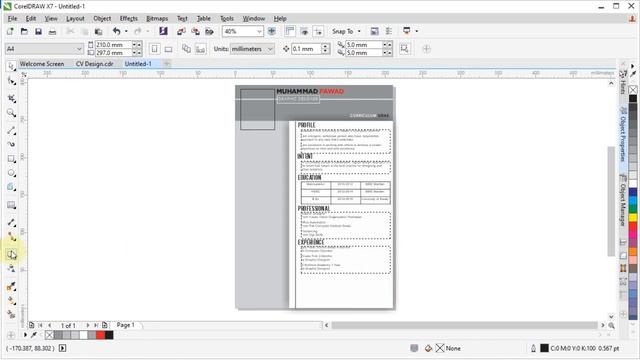This screenshot has width=640, height=360.
Task: Click the Save icon in toolbar
Action: point(38,31)
